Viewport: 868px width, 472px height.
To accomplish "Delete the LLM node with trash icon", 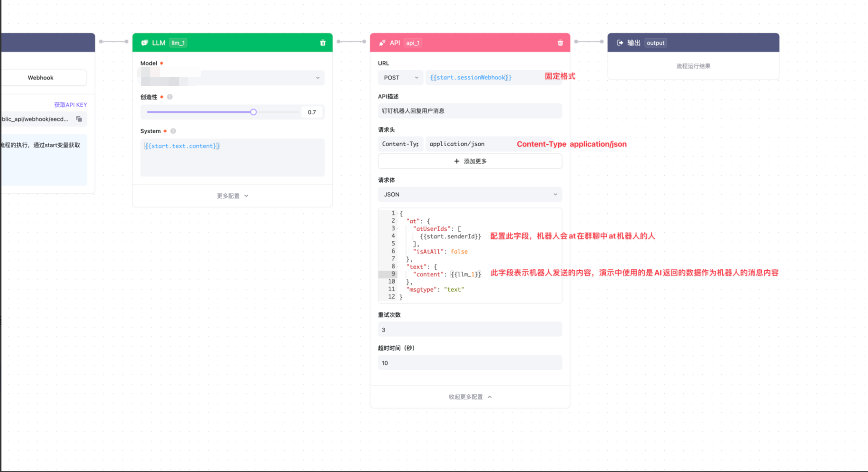I will 322,43.
